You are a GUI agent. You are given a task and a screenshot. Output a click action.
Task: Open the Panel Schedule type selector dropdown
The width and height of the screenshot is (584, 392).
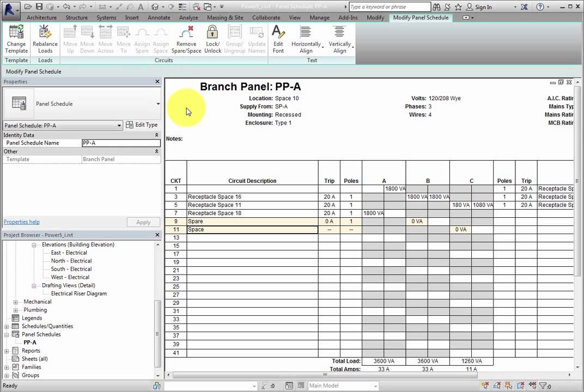pos(158,103)
